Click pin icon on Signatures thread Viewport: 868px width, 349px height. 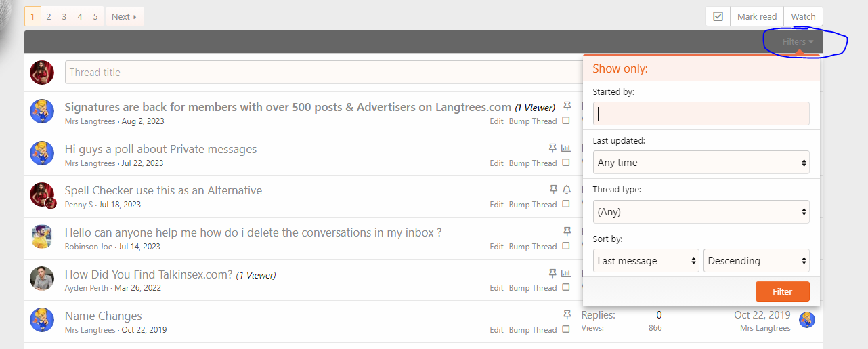click(x=567, y=106)
